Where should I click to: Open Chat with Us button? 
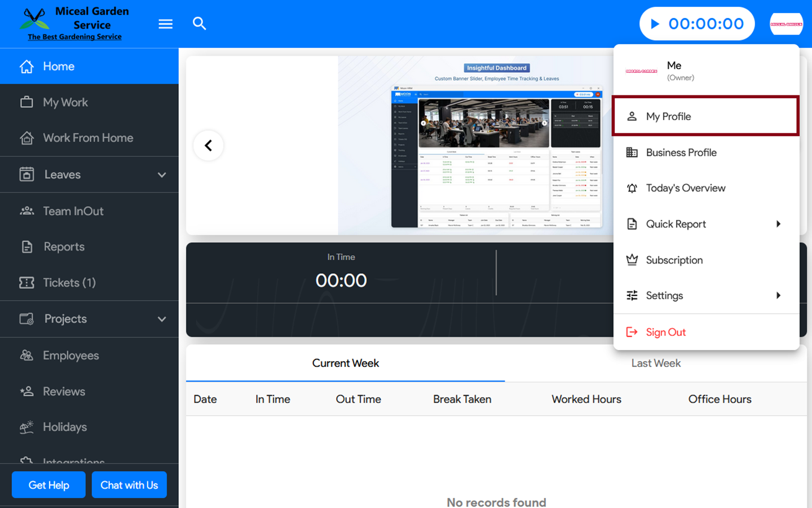tap(129, 485)
